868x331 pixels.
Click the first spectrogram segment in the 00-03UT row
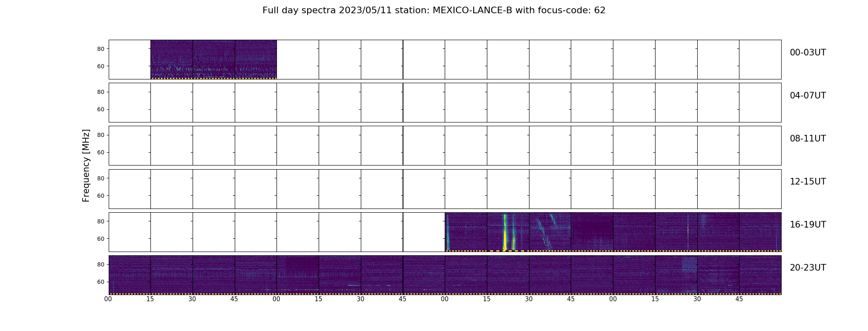172,60
